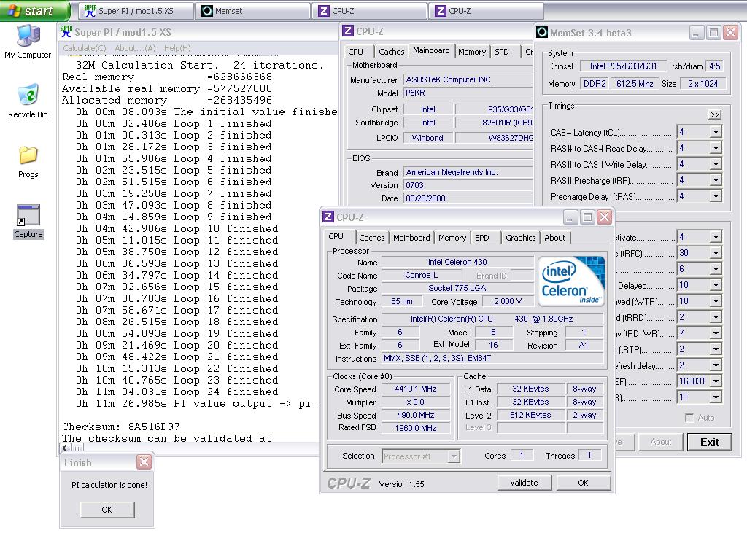
Task: Click Loop 24 finished line
Action: 177,392
